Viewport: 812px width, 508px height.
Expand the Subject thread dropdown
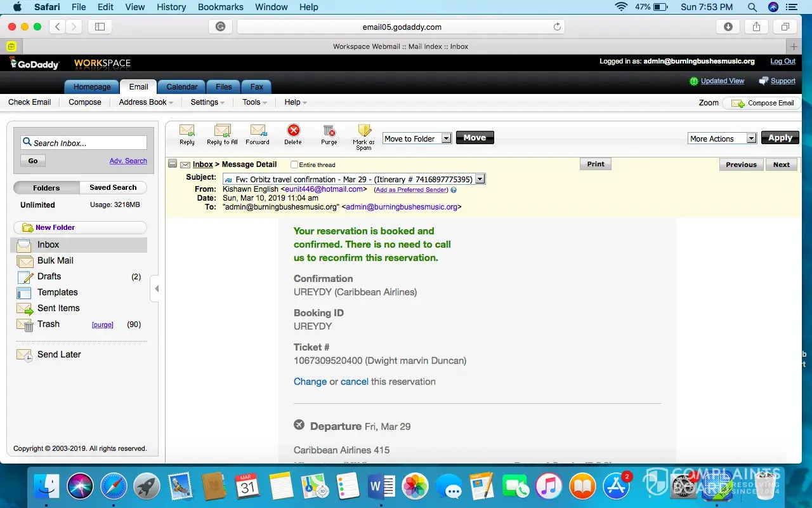(480, 179)
